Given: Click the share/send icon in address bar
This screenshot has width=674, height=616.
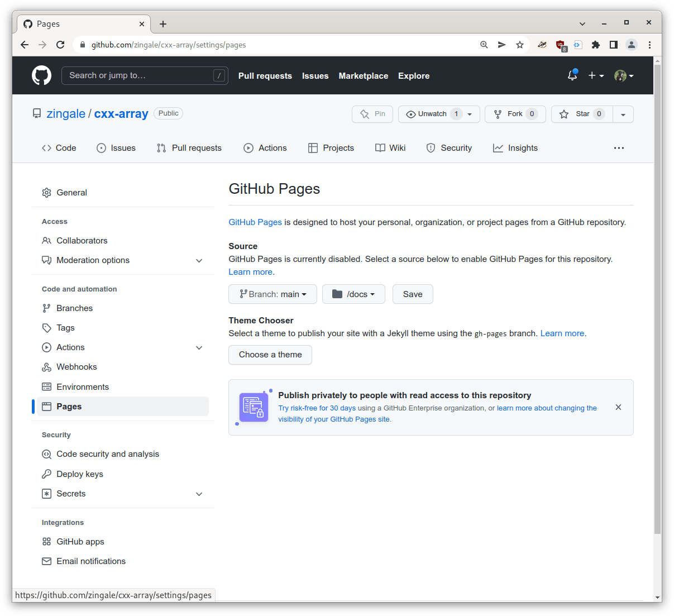Looking at the screenshot, I should point(502,45).
